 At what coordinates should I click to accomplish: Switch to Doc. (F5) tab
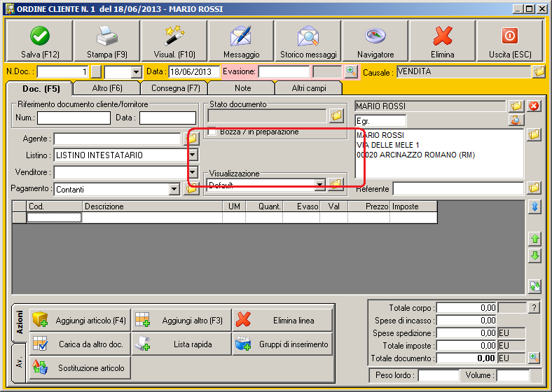point(41,89)
